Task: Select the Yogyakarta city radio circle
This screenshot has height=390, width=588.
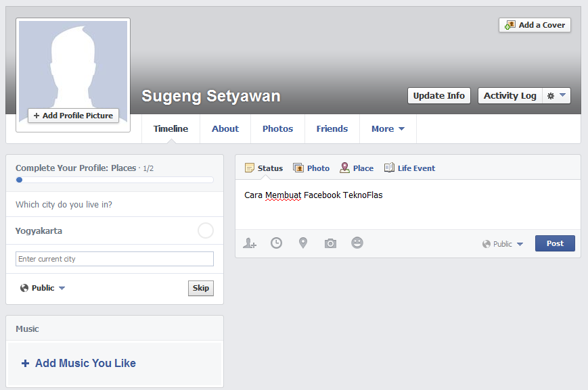Action: tap(206, 230)
